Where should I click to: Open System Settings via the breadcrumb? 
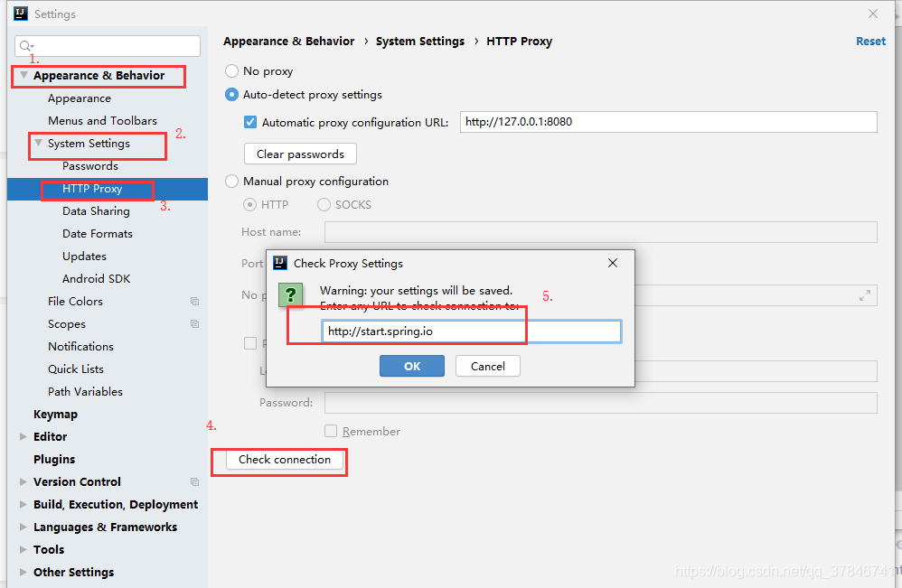pyautogui.click(x=419, y=41)
